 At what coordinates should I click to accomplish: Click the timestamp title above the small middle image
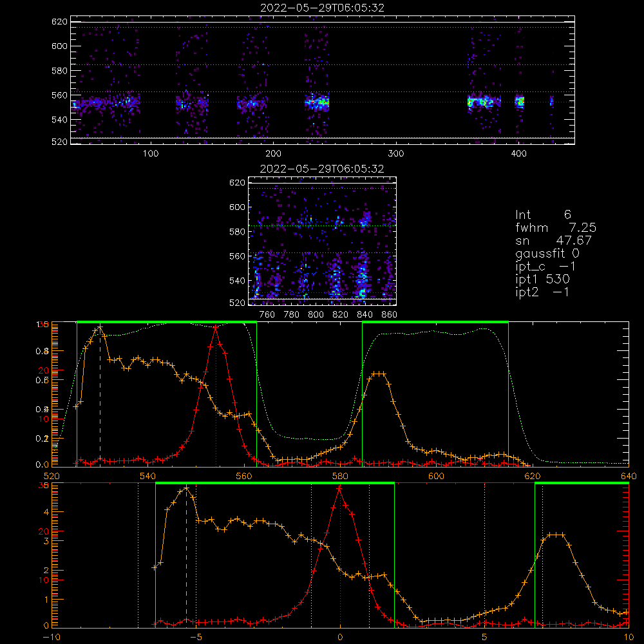[x=322, y=169]
